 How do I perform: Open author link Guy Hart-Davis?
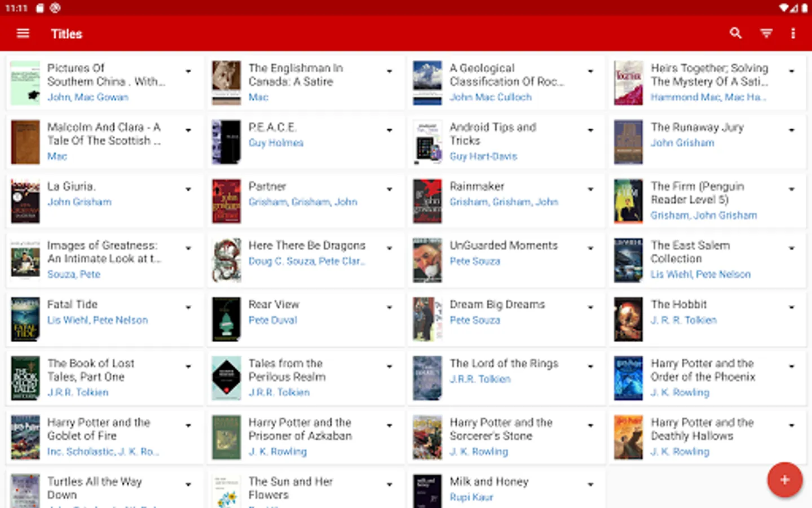(483, 156)
